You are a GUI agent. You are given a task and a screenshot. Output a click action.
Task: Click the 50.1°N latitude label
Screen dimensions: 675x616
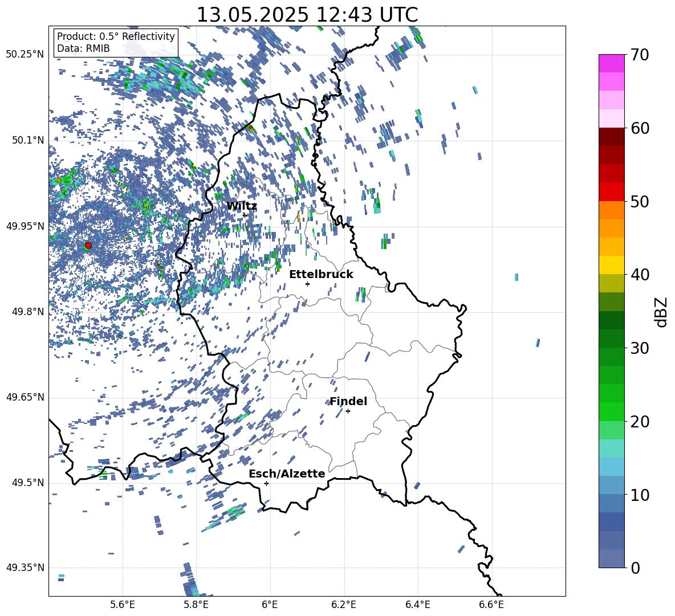pyautogui.click(x=27, y=140)
